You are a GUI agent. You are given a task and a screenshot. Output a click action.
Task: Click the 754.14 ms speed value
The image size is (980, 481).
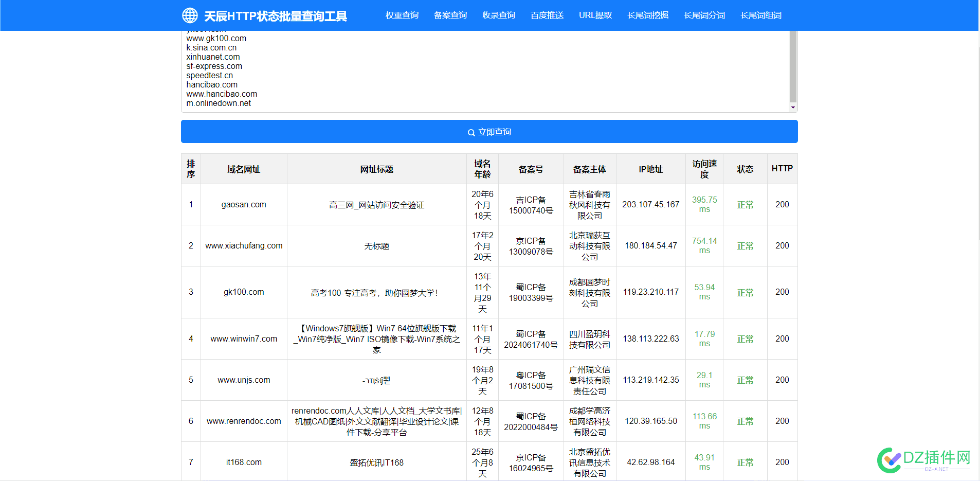click(704, 246)
